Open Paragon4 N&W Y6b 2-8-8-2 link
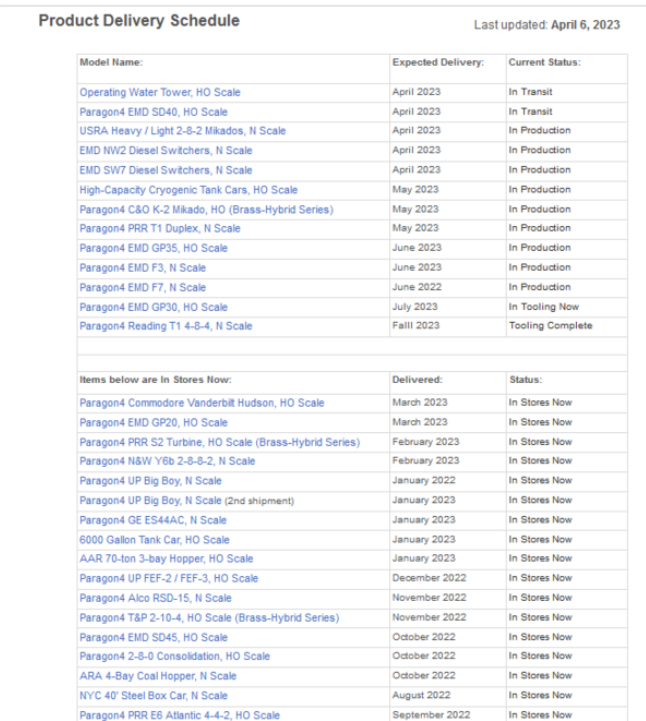 167,461
